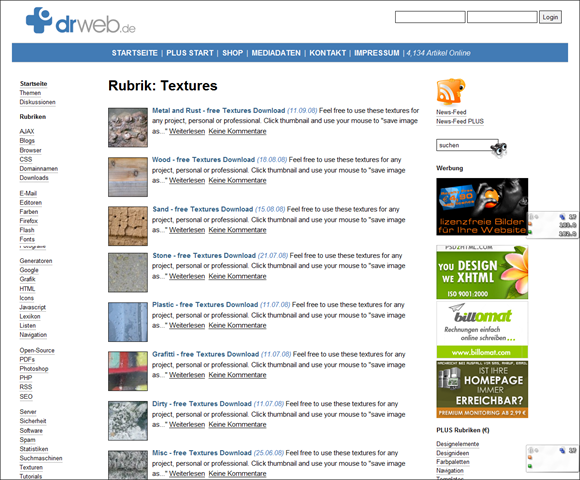The image size is (580, 480).
Task: Open Plastic - free Textures Download link
Action: pyautogui.click(x=205, y=304)
